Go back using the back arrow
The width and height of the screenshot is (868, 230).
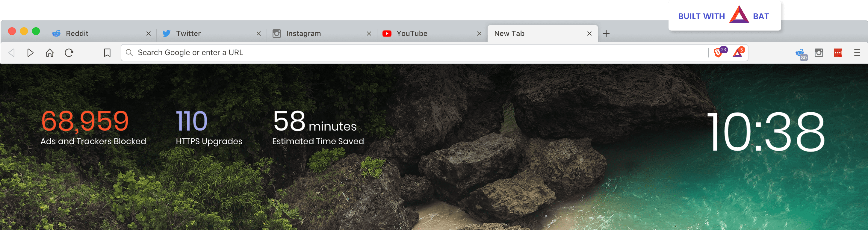click(12, 52)
